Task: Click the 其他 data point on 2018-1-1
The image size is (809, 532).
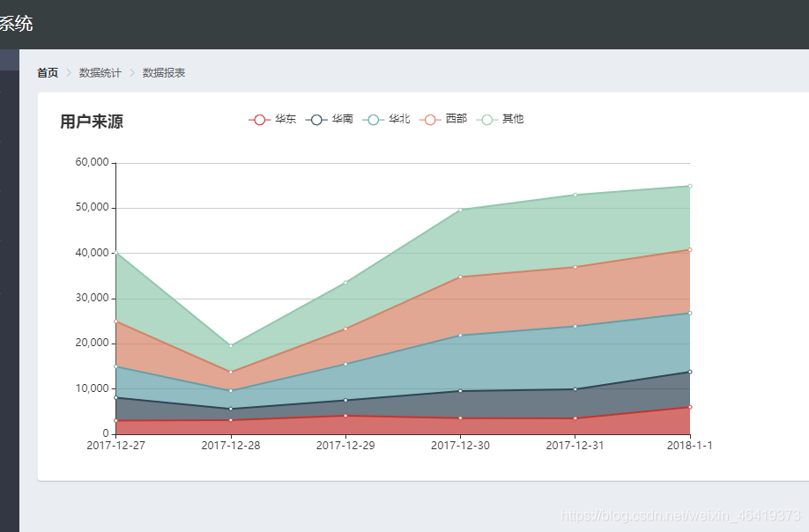Action: pos(690,186)
